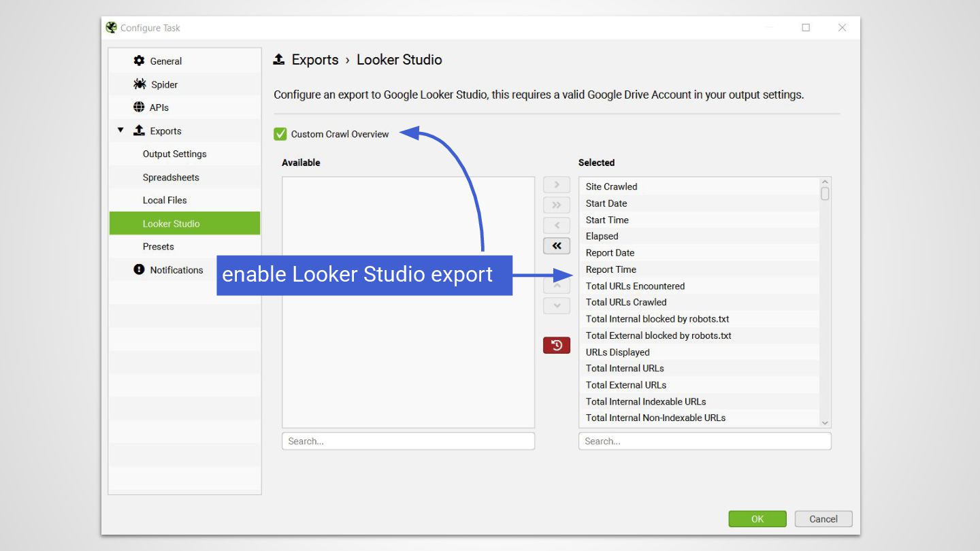Click the move left single arrow button
Viewport: 980px width, 551px height.
[x=557, y=226]
